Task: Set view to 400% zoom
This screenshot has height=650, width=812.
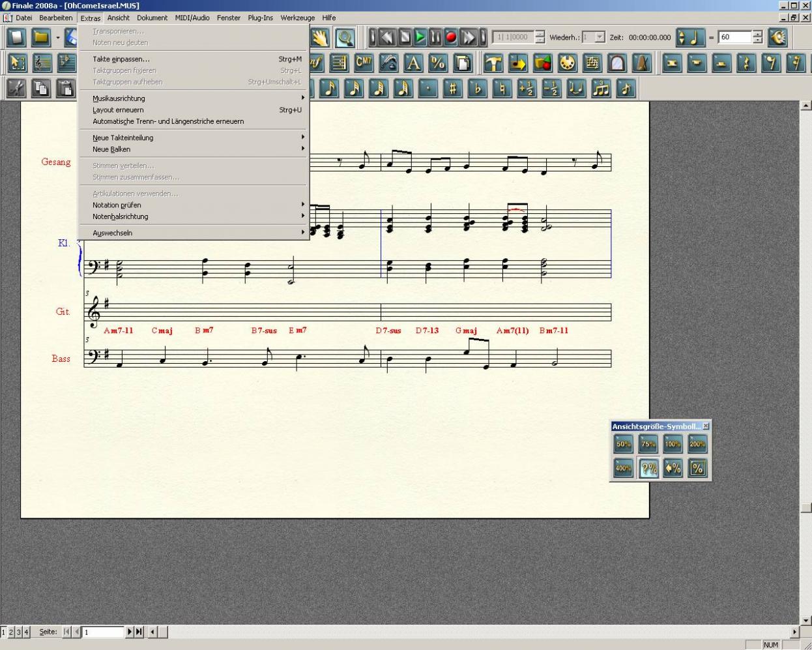Action: 624,468
